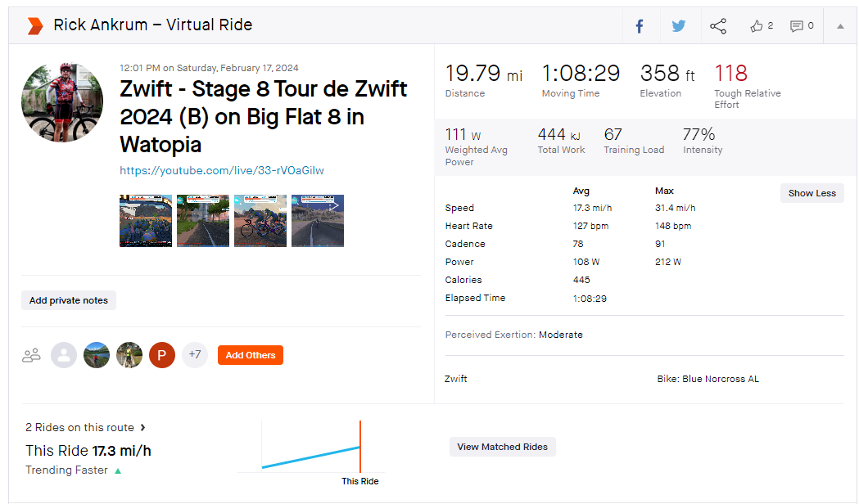Show the +7 additional participants
Screen dimensions: 859x504
[195, 354]
